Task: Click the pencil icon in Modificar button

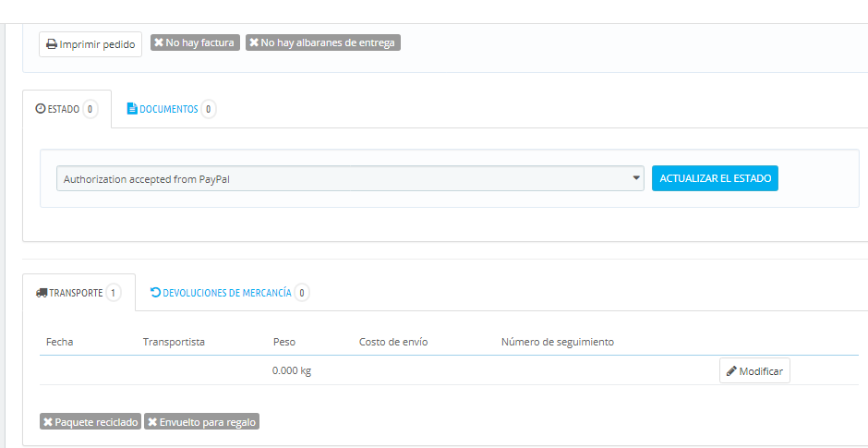Action: pyautogui.click(x=731, y=370)
